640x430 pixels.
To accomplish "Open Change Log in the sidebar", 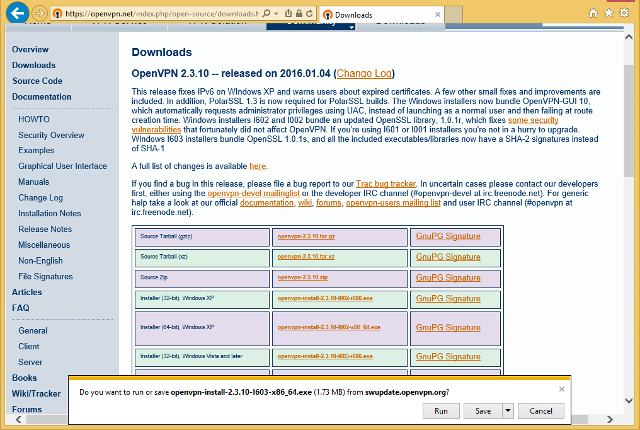I will [40, 198].
